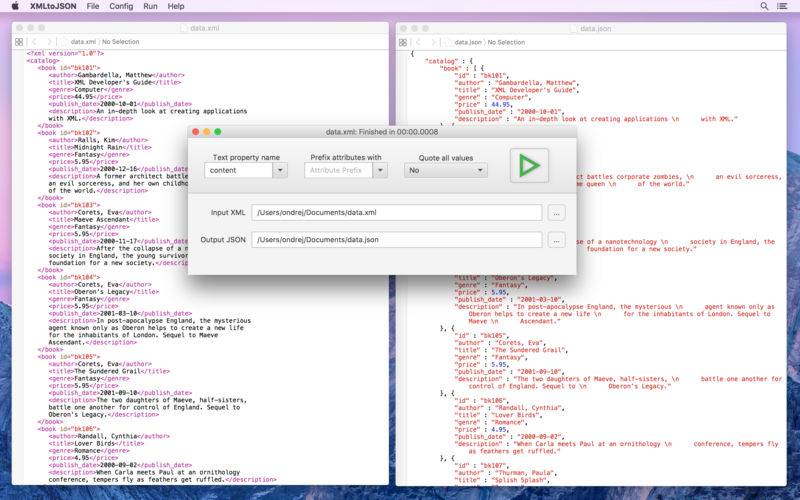Image resolution: width=800 pixels, height=500 pixels.
Task: Go forward in data.json window navigation
Action: pyautogui.click(x=433, y=42)
